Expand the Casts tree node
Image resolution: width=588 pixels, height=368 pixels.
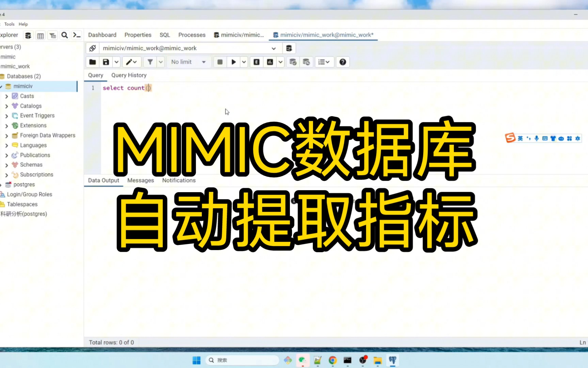click(x=6, y=96)
